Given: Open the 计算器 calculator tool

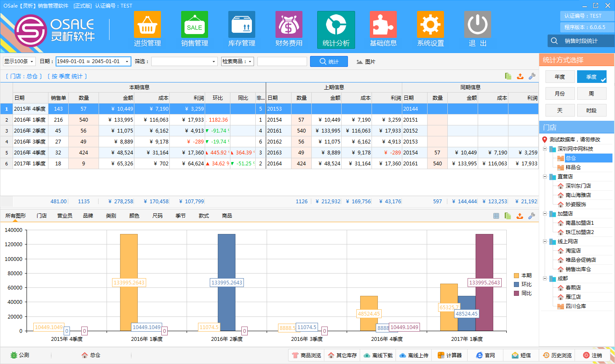Looking at the screenshot, I should tap(449, 356).
